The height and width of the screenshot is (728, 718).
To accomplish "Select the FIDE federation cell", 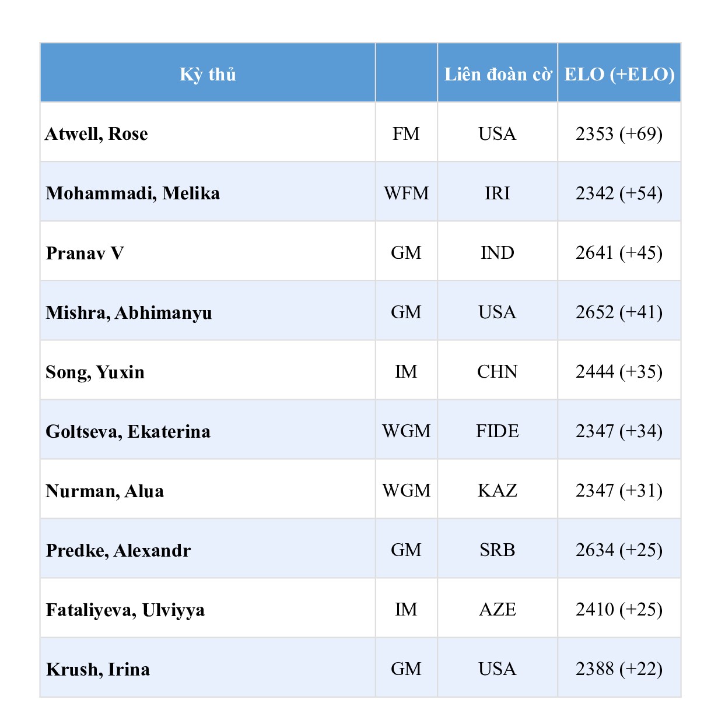I will (x=498, y=431).
